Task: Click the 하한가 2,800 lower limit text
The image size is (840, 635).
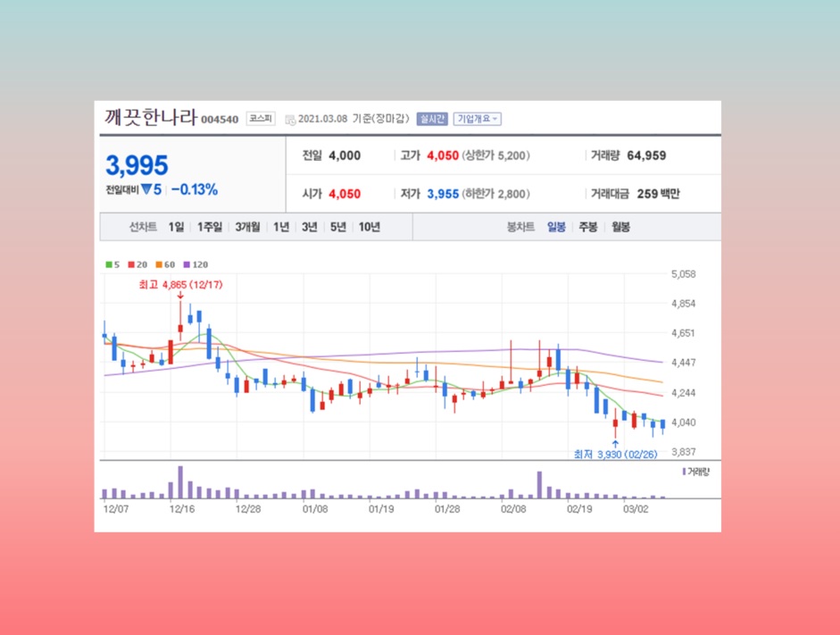Action: pos(495,194)
